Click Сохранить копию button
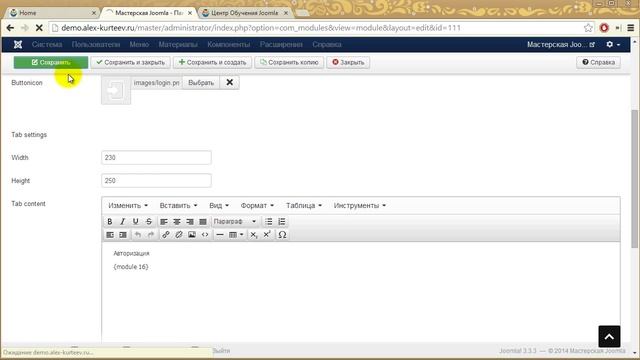This screenshot has width=640, height=360. point(289,62)
